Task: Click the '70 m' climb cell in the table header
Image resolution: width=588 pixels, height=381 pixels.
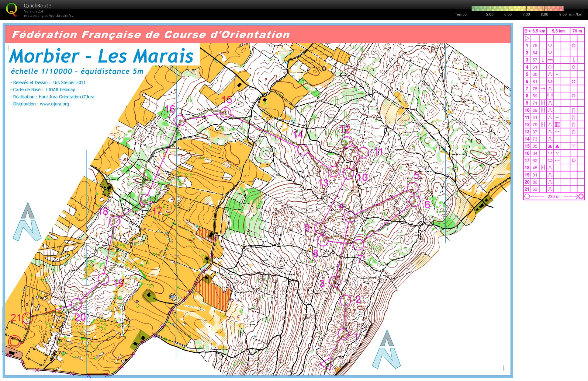Action: coord(577,31)
